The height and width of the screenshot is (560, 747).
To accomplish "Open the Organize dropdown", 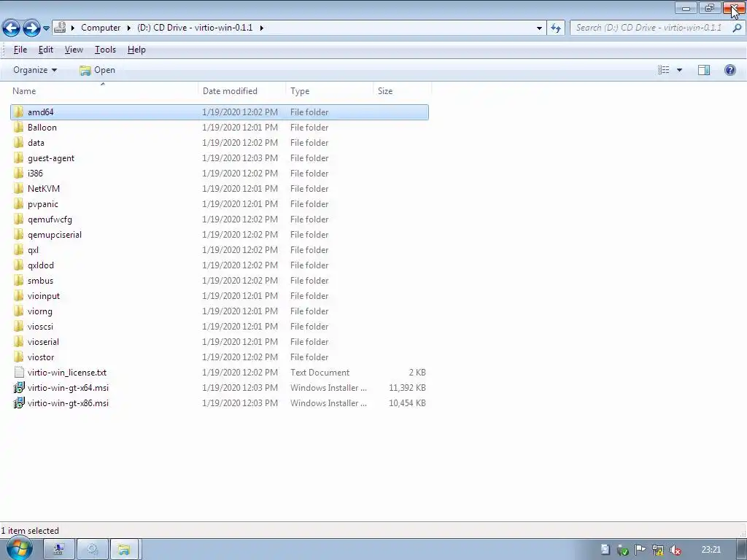I will coord(35,70).
